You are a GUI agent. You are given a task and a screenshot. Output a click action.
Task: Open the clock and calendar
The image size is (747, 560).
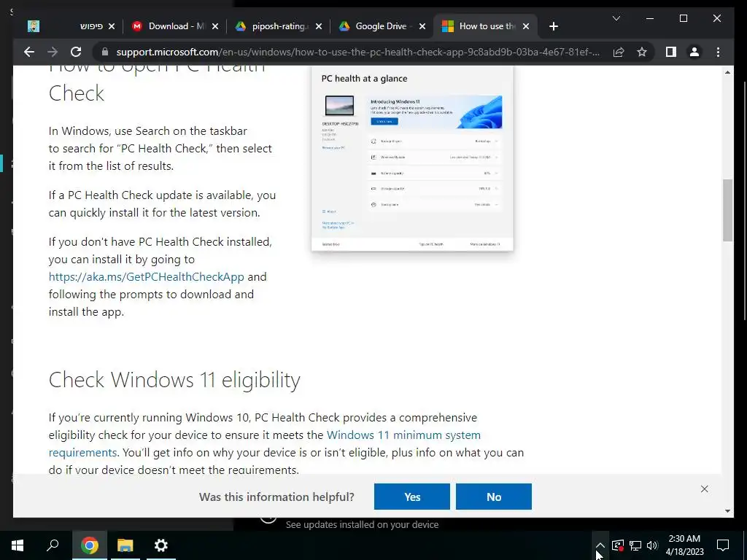pos(684,545)
